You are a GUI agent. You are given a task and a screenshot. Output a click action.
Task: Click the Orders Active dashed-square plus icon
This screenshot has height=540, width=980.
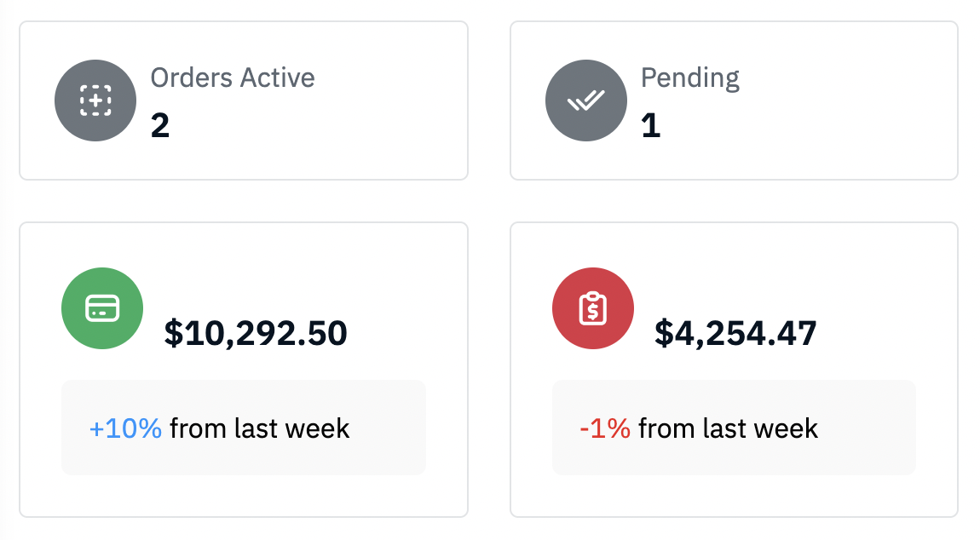click(95, 101)
